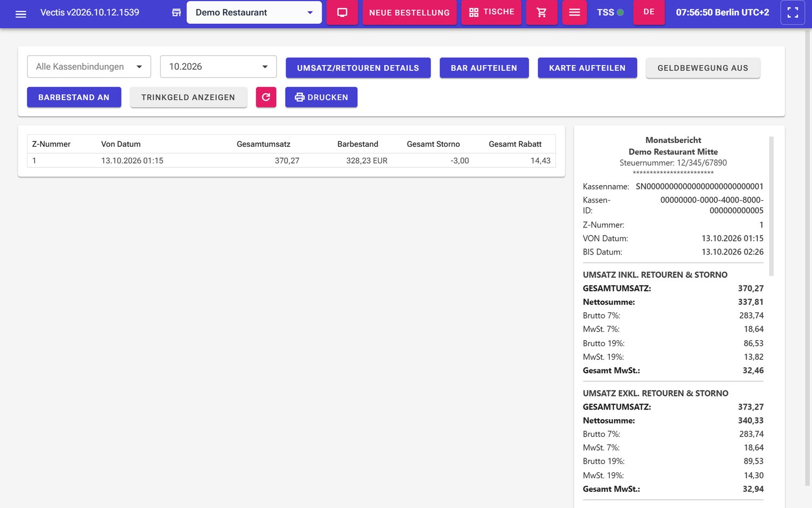Click the Gesamtumsatz column header

click(264, 144)
